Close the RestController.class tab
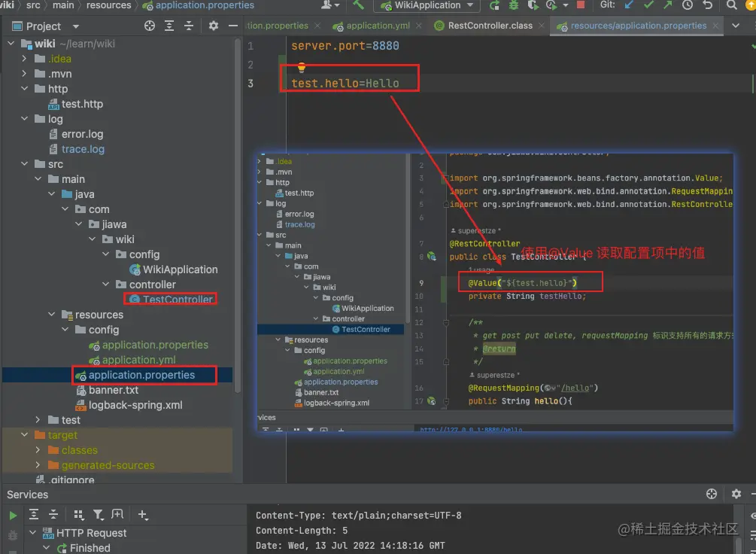Screen dimensions: 756x554 [x=542, y=26]
